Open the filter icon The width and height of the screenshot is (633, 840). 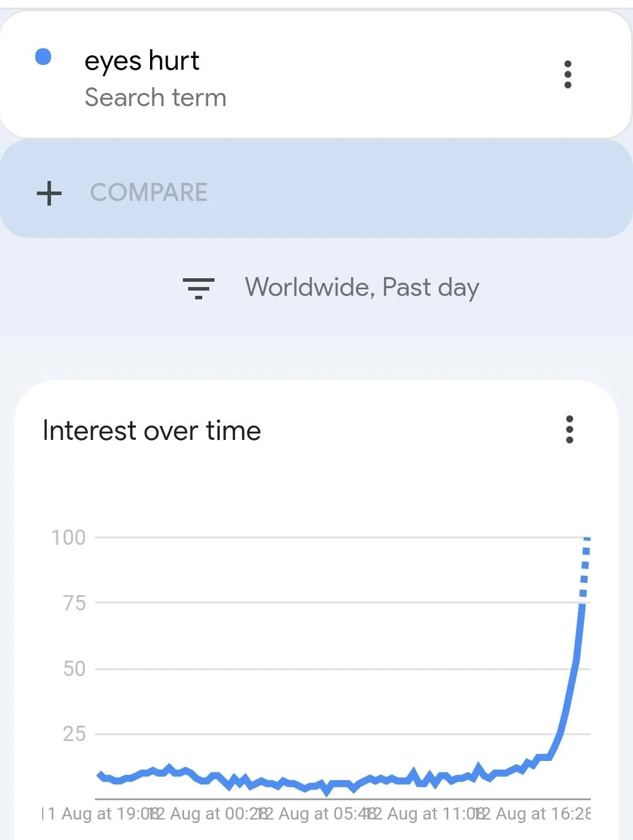(x=199, y=288)
